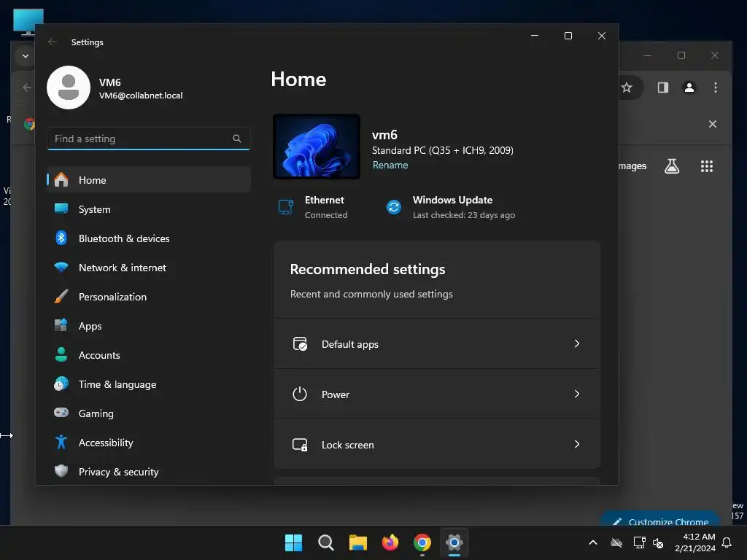This screenshot has height=560, width=747.
Task: Expand the Lock screen chevron
Action: tap(577, 444)
